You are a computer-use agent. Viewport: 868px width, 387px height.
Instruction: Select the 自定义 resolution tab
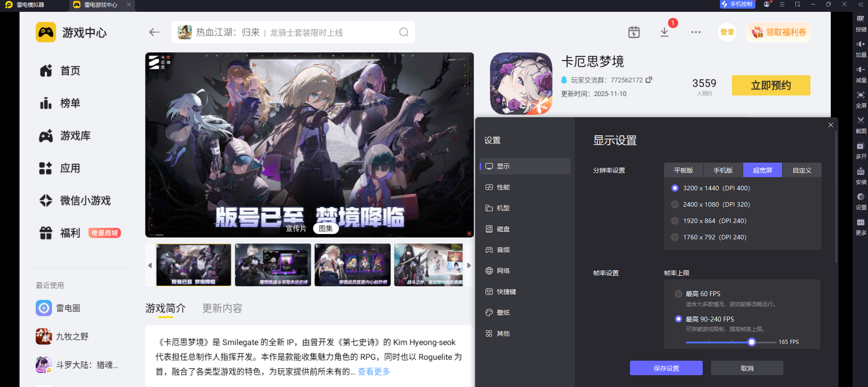802,170
